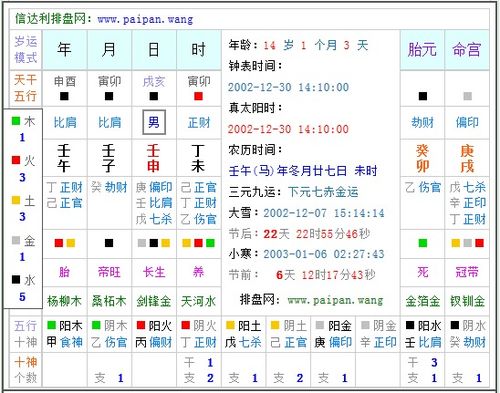Select the 时 column header
Viewport: 500px width, 393px height.
click(x=198, y=50)
